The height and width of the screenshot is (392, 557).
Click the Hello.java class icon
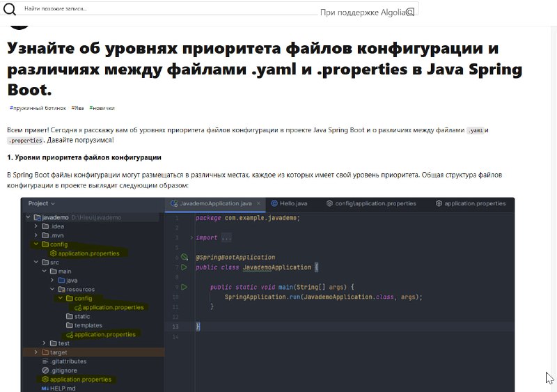(274, 203)
